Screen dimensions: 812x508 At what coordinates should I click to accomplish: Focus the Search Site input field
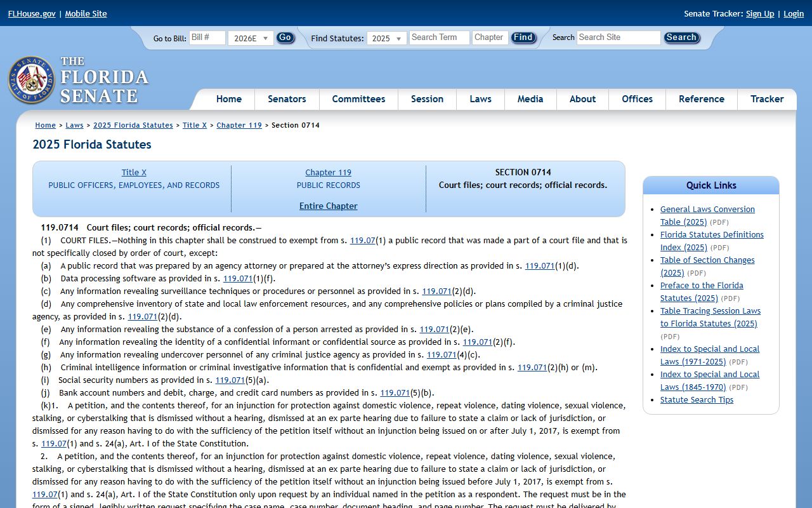619,37
